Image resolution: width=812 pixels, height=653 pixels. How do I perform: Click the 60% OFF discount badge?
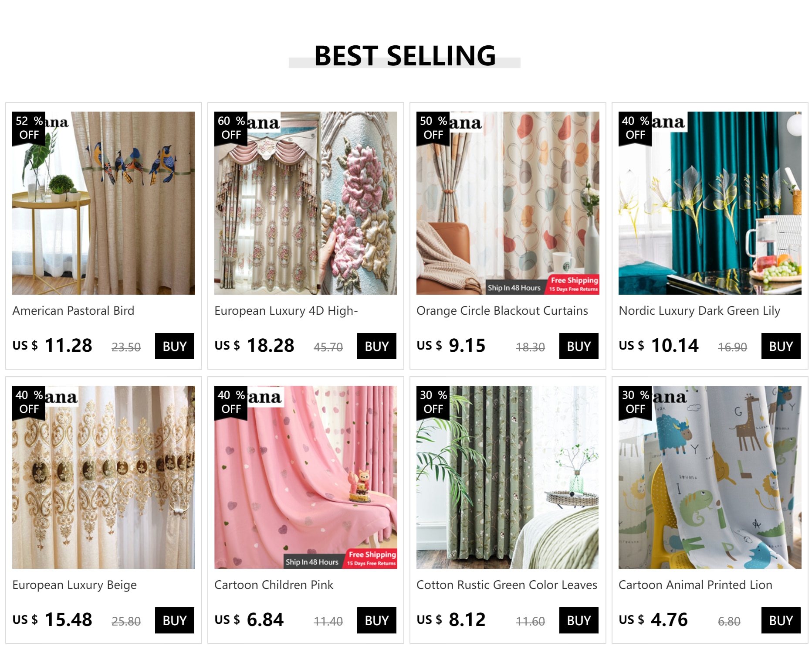point(231,128)
